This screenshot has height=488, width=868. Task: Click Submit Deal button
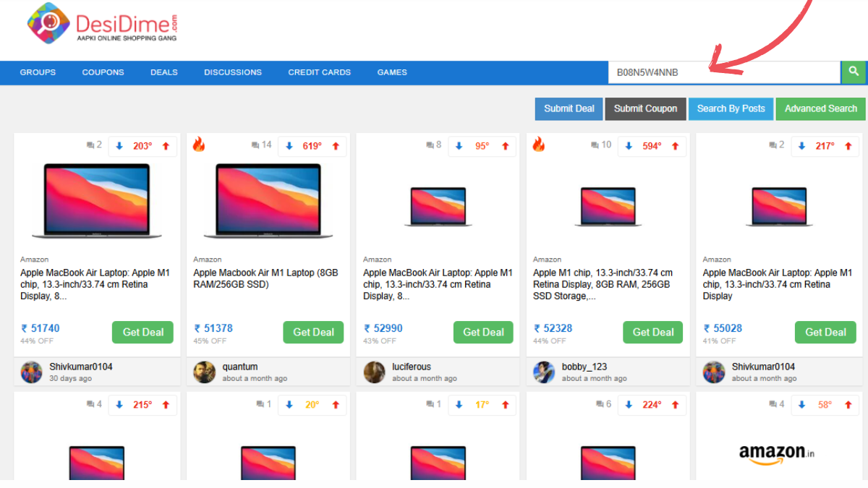569,108
